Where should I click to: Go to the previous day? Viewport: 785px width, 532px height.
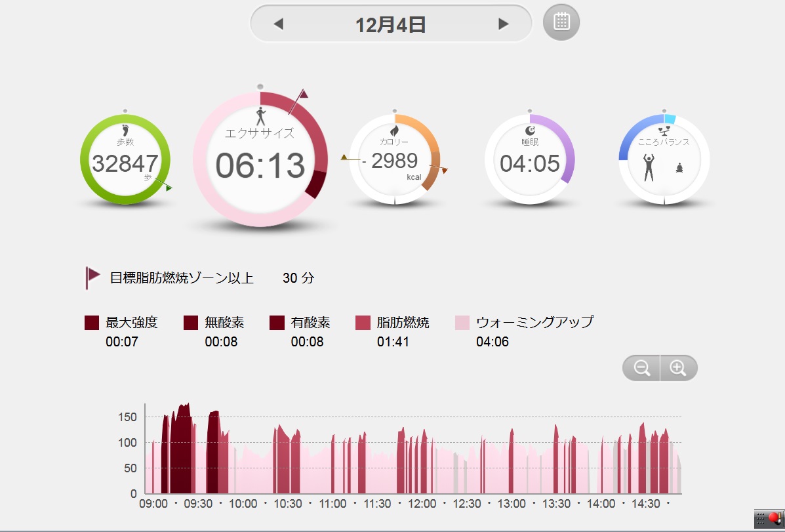click(x=279, y=24)
